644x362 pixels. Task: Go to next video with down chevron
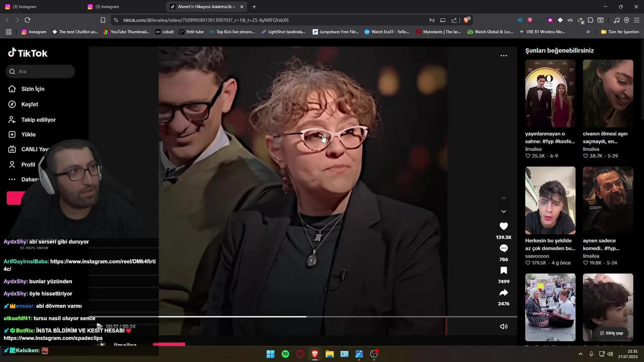pyautogui.click(x=504, y=212)
